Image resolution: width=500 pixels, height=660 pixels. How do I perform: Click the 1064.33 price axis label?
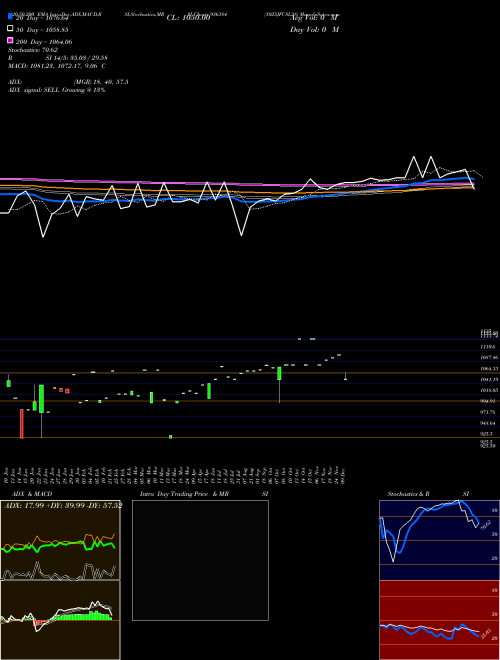tap(489, 369)
